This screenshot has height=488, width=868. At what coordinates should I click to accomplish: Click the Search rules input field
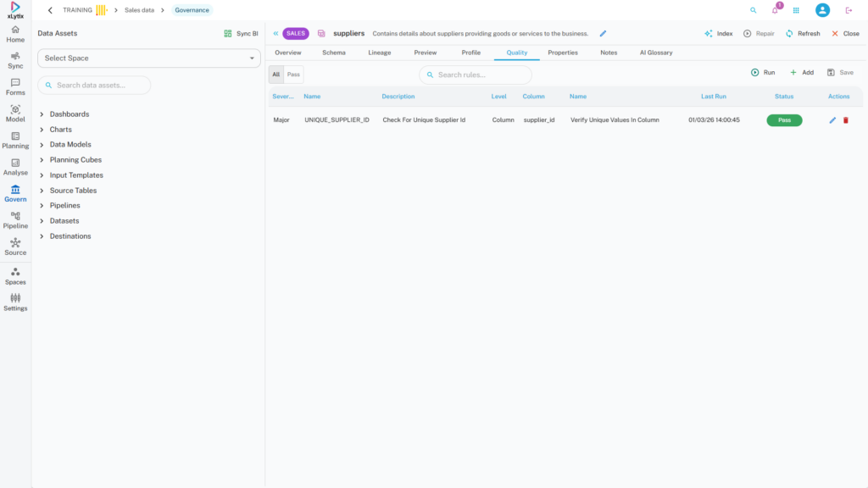480,75
